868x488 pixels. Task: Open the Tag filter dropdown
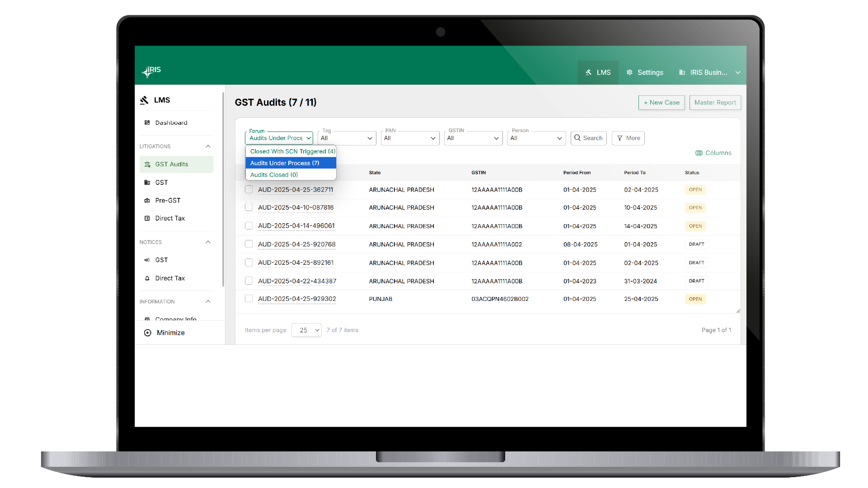(x=347, y=138)
